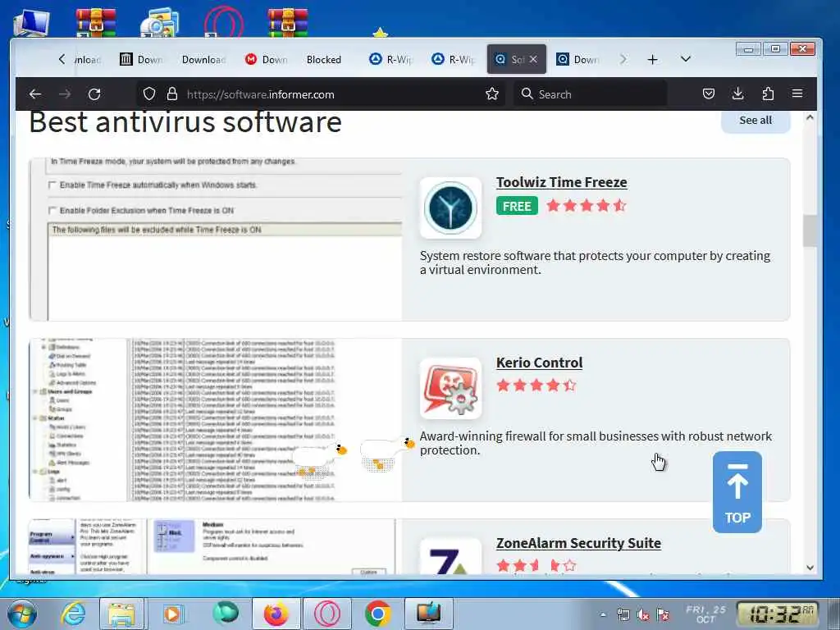The height and width of the screenshot is (630, 840).
Task: Open the ZoneAlarm Security Suite link
Action: (x=578, y=543)
